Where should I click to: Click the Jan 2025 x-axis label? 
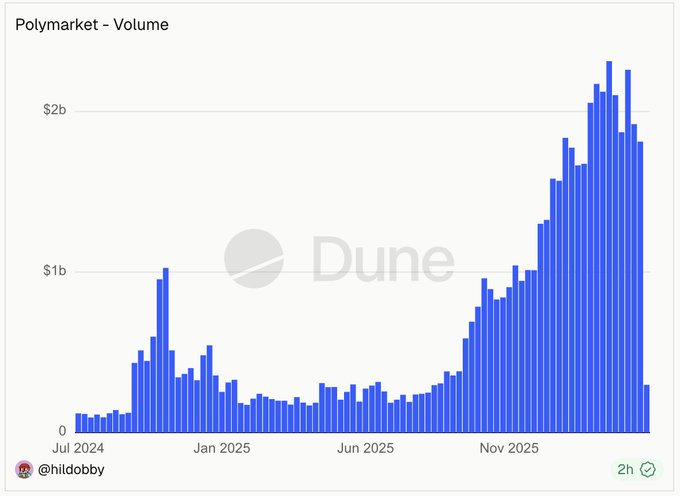pyautogui.click(x=222, y=448)
